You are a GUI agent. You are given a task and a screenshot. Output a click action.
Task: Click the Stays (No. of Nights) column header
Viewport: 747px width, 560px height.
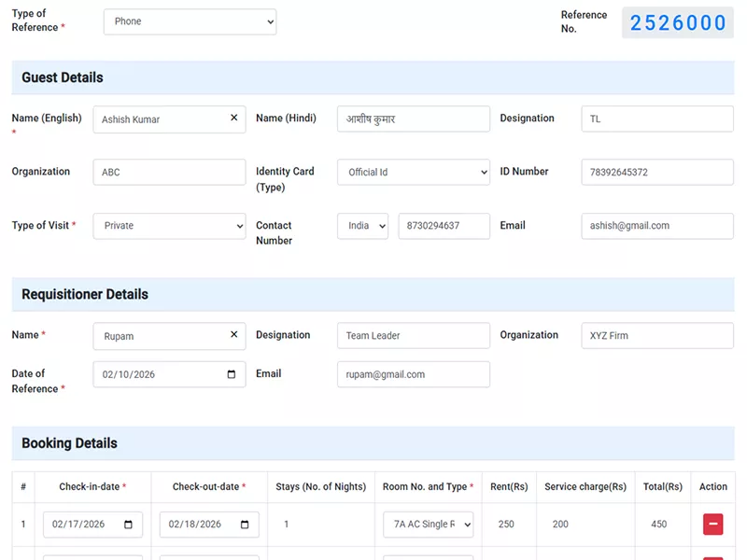320,486
